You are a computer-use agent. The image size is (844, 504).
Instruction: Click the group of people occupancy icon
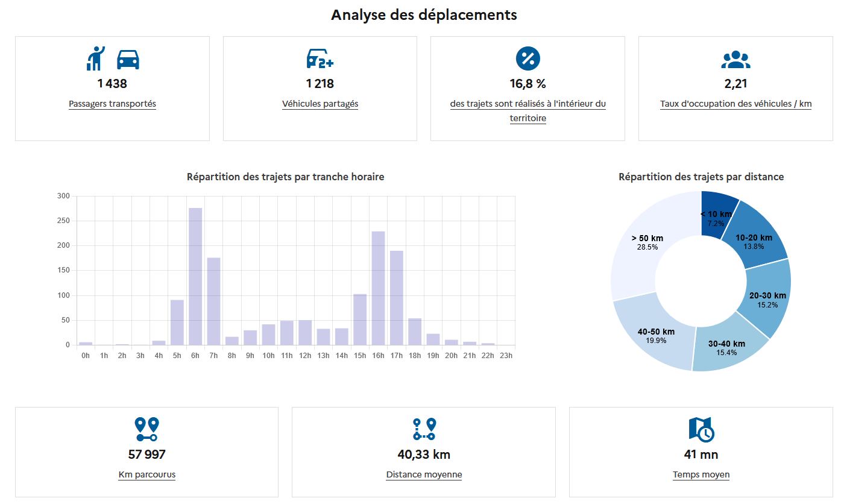pyautogui.click(x=735, y=59)
